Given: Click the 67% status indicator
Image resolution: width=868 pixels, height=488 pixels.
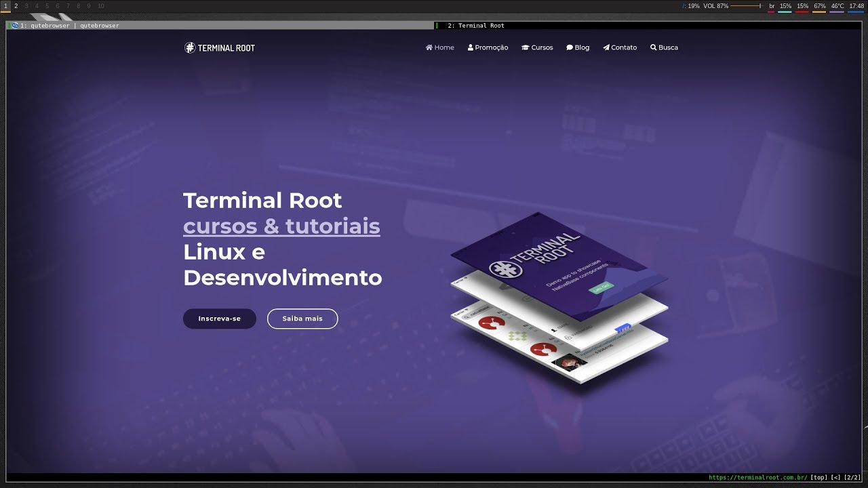Looking at the screenshot, I should [819, 6].
